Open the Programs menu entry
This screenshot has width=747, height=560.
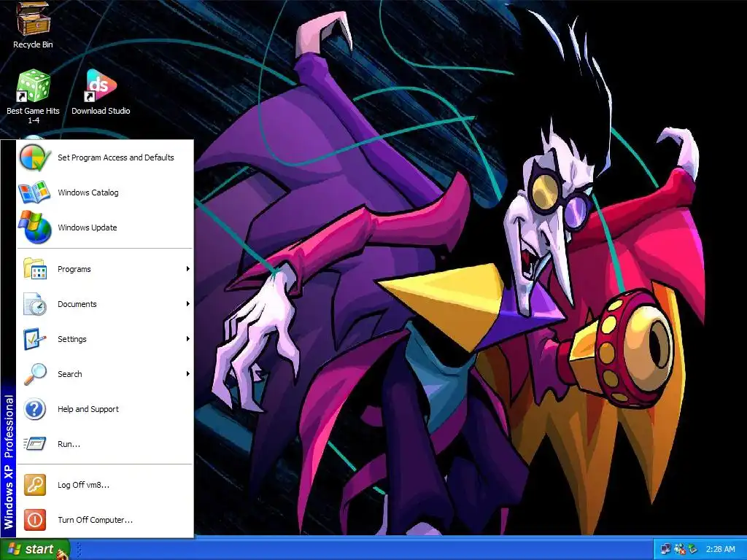click(105, 269)
